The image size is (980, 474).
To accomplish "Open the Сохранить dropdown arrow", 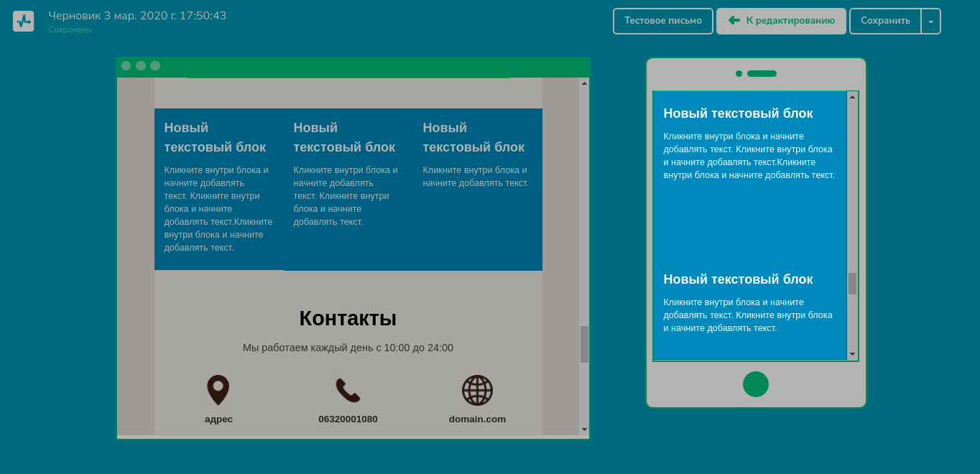I will tap(930, 22).
